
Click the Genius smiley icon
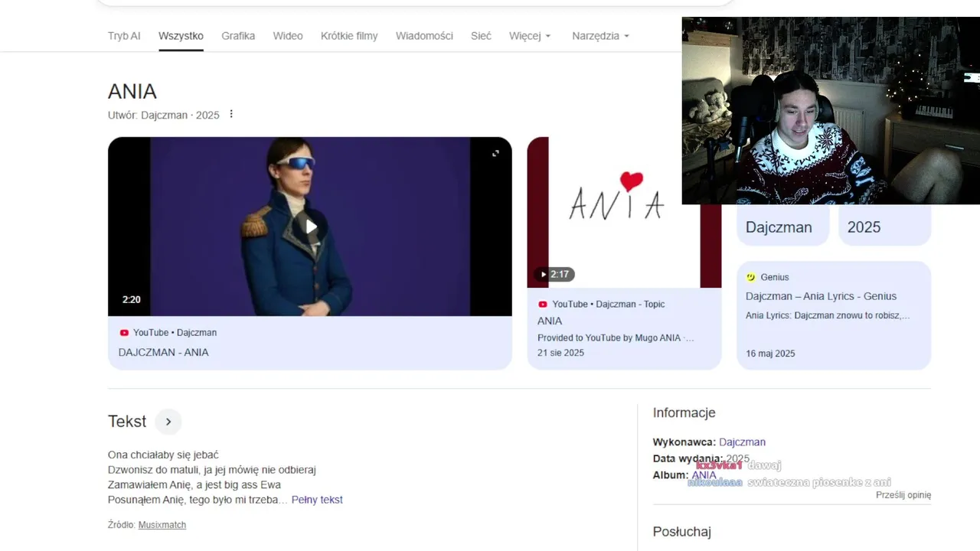point(751,277)
